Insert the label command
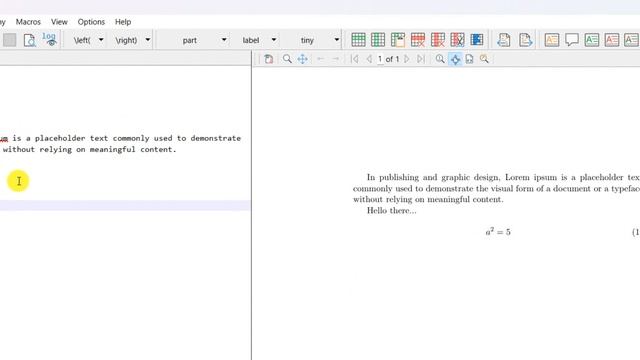The width and height of the screenshot is (640, 360). coord(251,40)
